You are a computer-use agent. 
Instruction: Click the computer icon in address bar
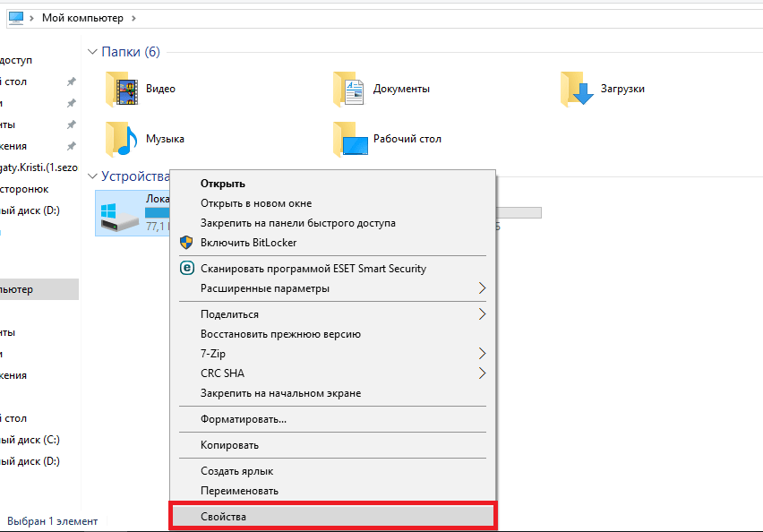click(x=16, y=17)
